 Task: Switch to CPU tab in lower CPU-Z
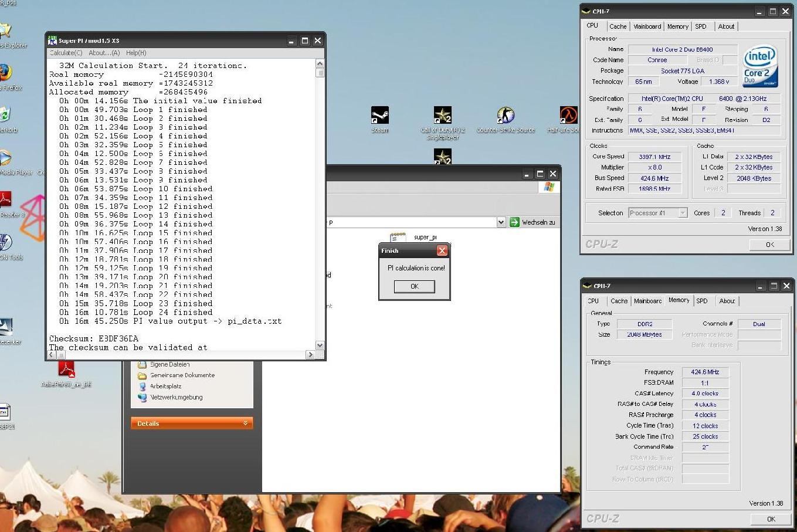tap(594, 301)
